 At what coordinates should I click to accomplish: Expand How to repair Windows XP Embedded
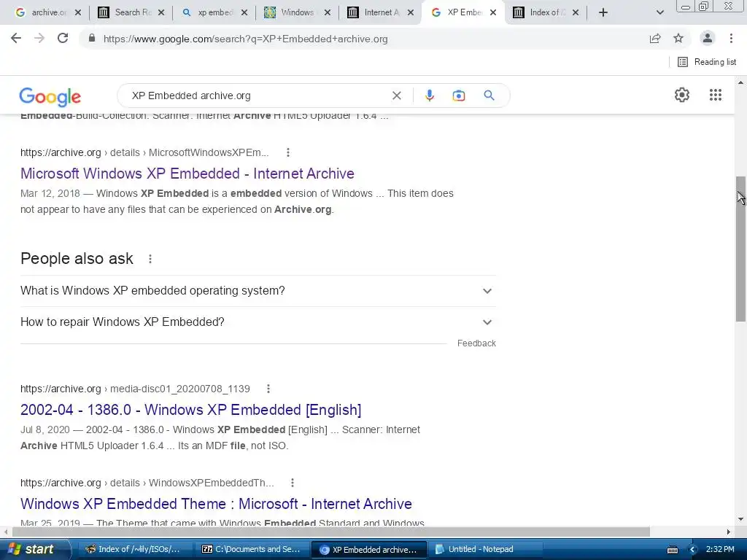tap(258, 322)
